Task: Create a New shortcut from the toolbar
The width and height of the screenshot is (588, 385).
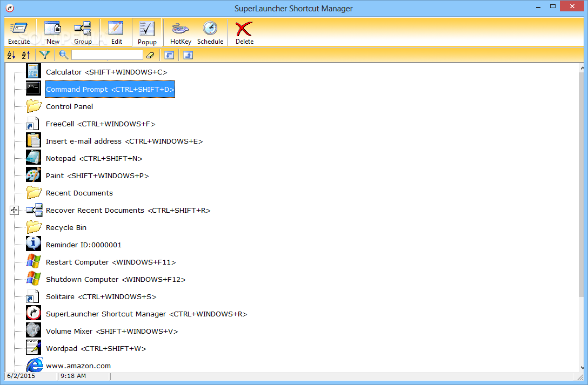Action: coord(53,32)
